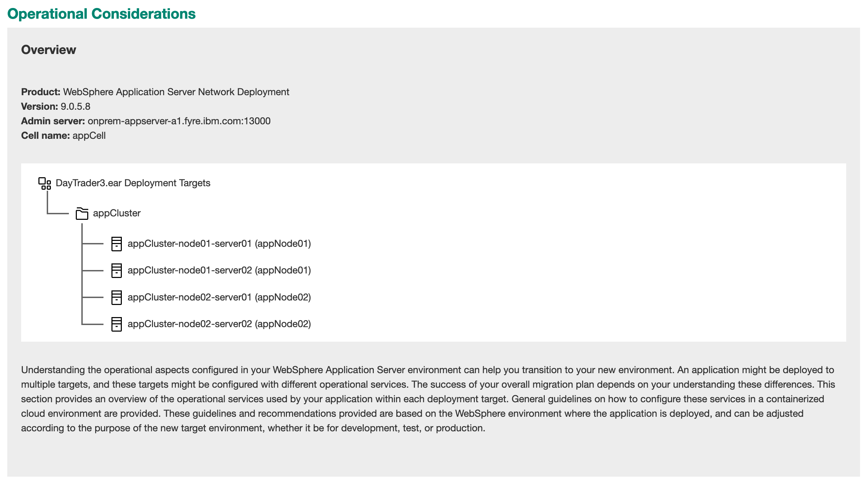
Task: Click the appCluster-node02-server02 server icon
Action: (117, 324)
